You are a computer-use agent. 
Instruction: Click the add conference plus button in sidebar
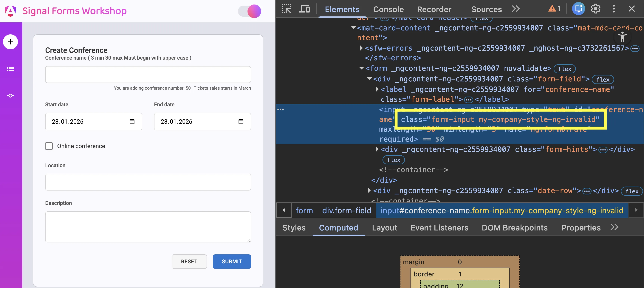(10, 42)
